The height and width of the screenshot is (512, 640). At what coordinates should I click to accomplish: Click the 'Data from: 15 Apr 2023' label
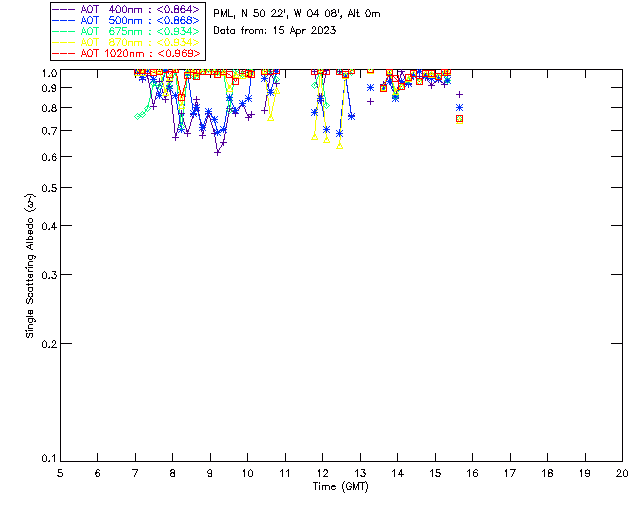275,31
